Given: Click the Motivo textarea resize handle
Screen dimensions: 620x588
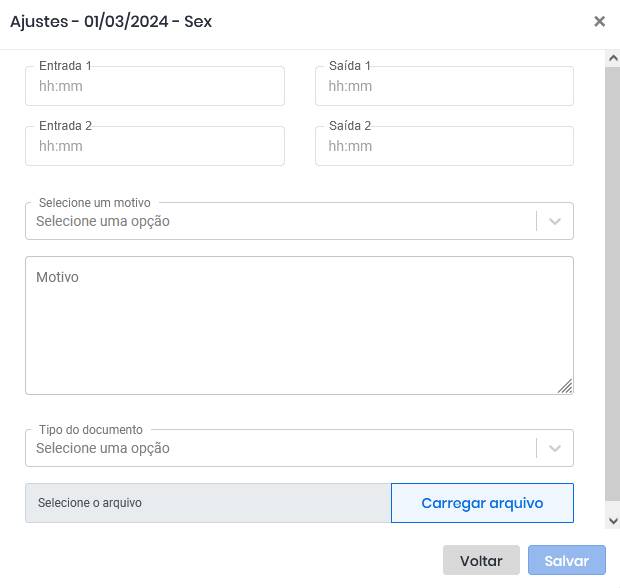Looking at the screenshot, I should 565,386.
